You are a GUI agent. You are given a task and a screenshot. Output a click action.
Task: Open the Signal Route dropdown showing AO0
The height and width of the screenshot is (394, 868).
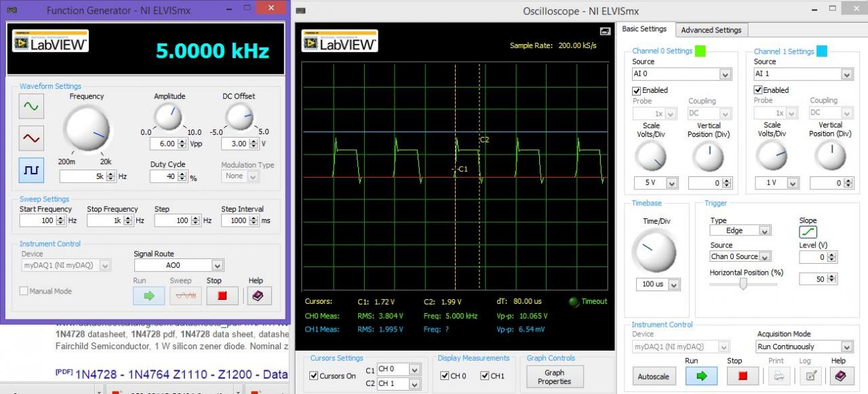[x=178, y=266]
